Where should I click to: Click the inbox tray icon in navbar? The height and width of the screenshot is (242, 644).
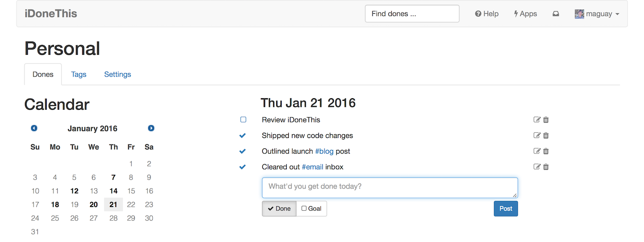pyautogui.click(x=556, y=14)
